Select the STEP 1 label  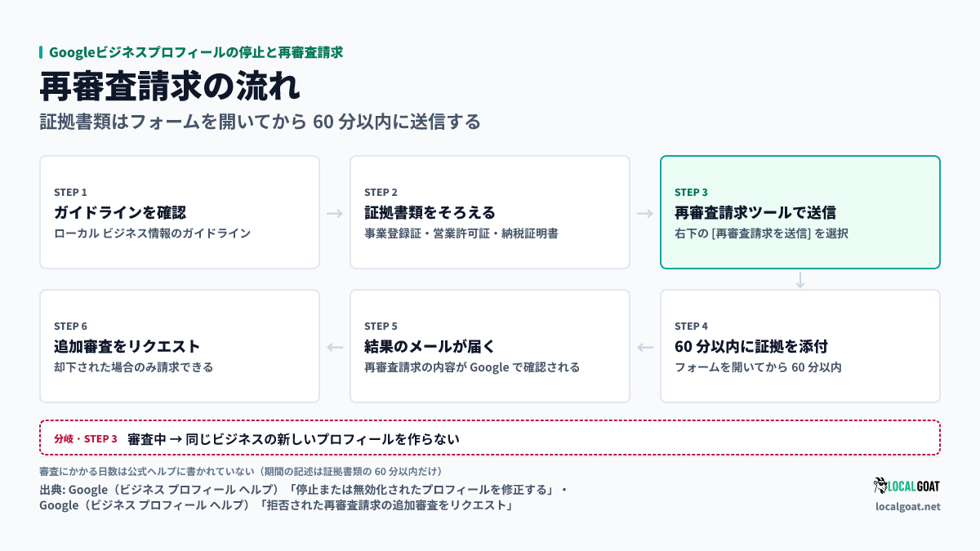[x=70, y=193]
